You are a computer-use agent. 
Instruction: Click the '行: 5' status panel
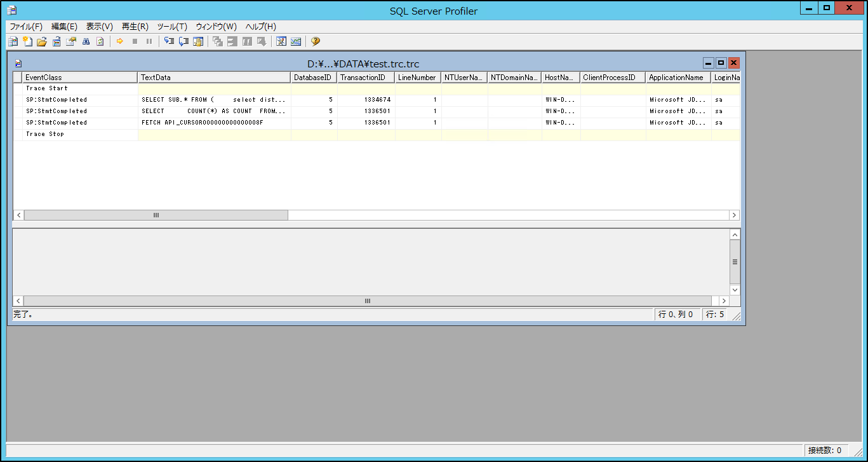point(715,315)
